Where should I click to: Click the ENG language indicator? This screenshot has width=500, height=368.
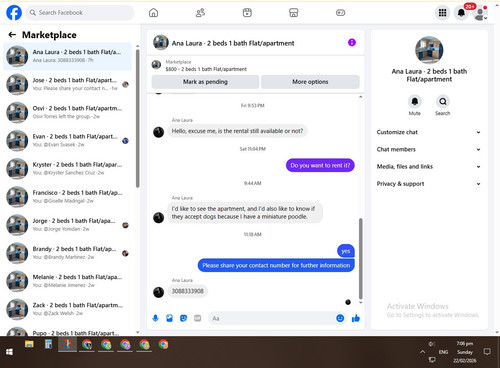443,352
